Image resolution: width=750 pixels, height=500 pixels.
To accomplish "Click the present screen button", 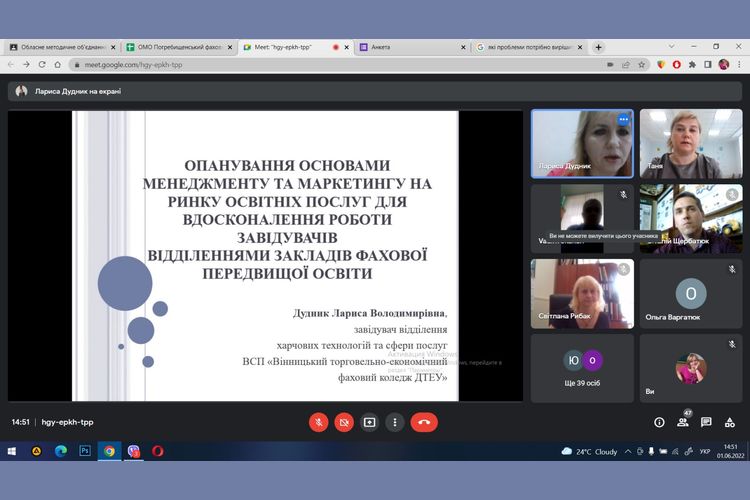I will (x=370, y=422).
